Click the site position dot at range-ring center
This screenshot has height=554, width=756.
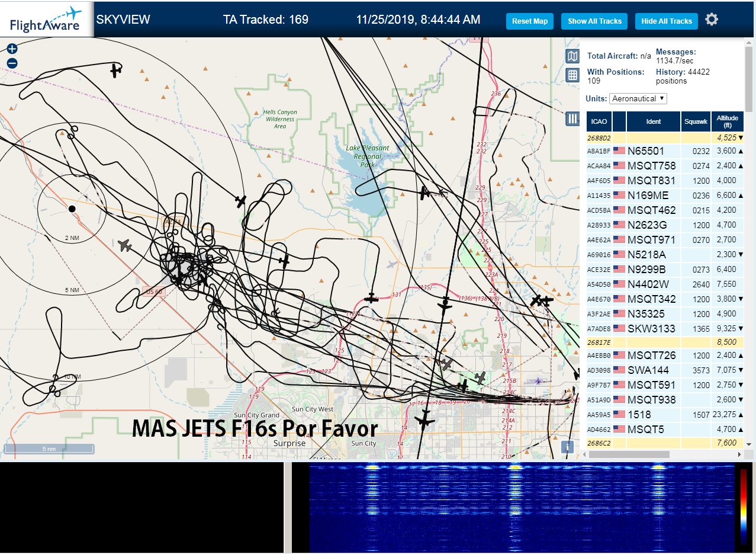72,209
